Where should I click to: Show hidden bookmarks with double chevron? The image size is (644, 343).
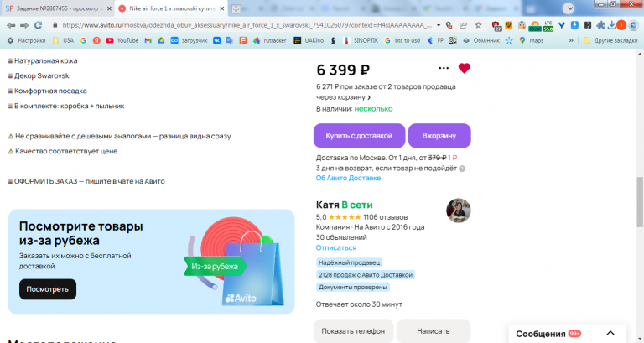571,40
